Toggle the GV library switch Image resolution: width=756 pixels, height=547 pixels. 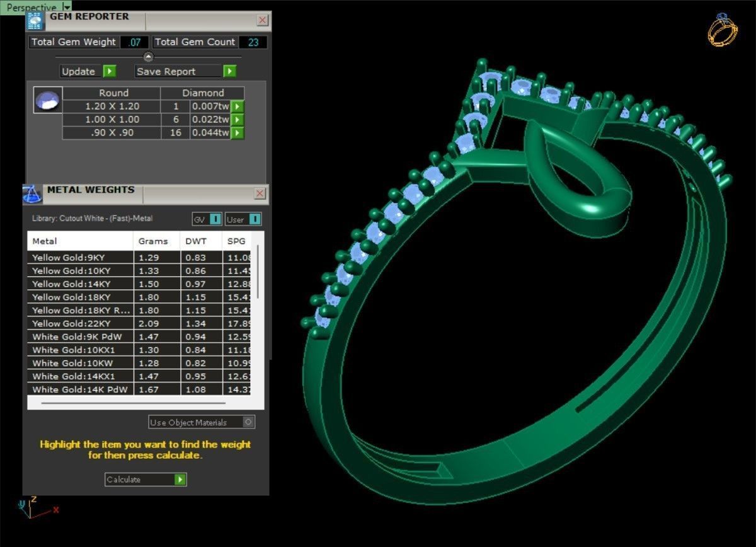click(207, 219)
